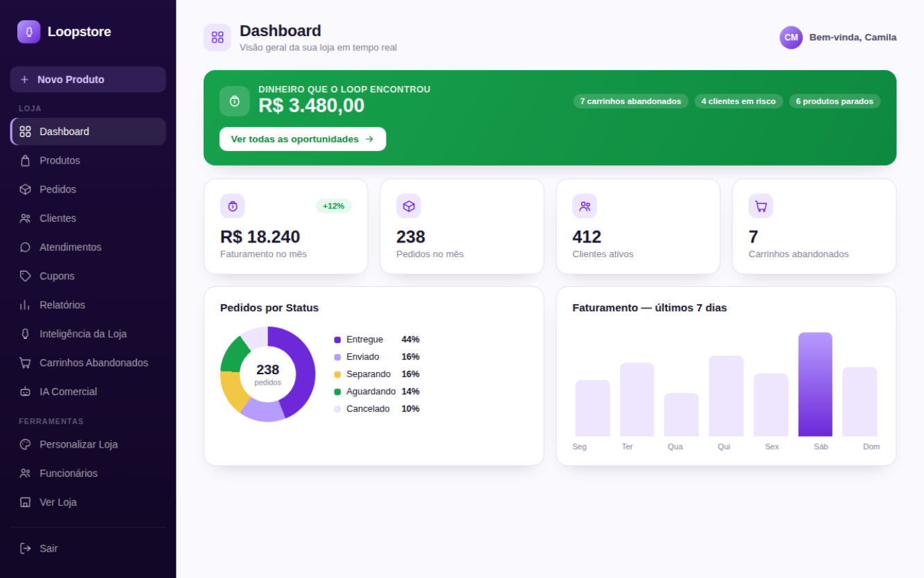This screenshot has height=578, width=924.
Task: Click the Cupons tag icon
Action: pyautogui.click(x=26, y=276)
